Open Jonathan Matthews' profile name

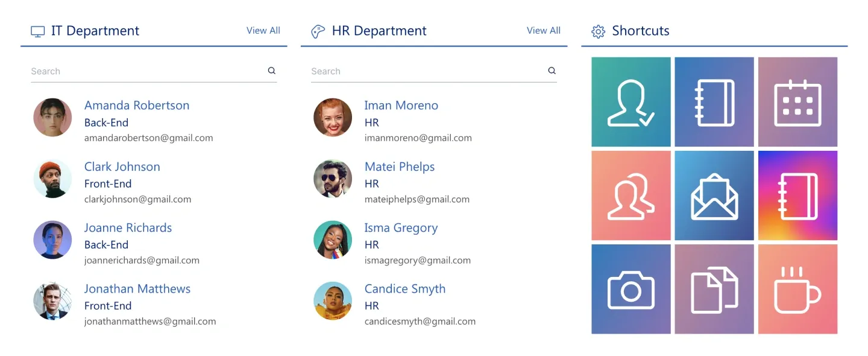(137, 288)
